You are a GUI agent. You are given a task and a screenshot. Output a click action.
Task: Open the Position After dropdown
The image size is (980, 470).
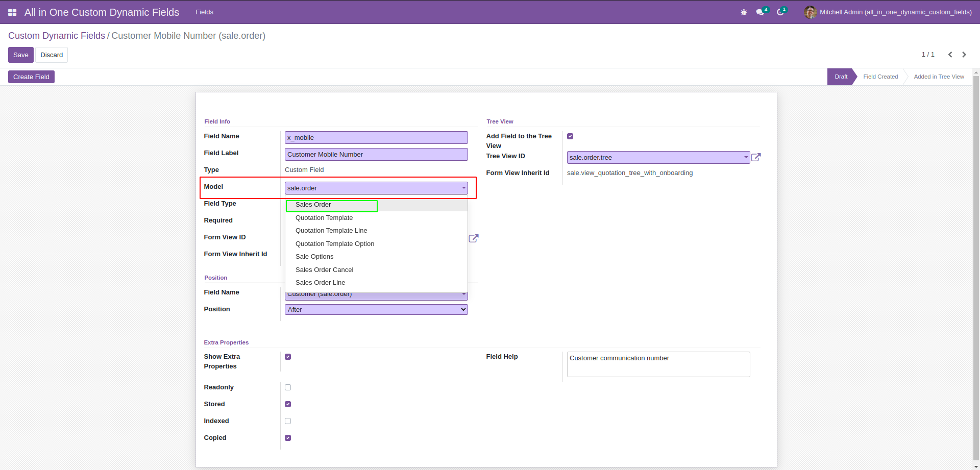point(376,310)
